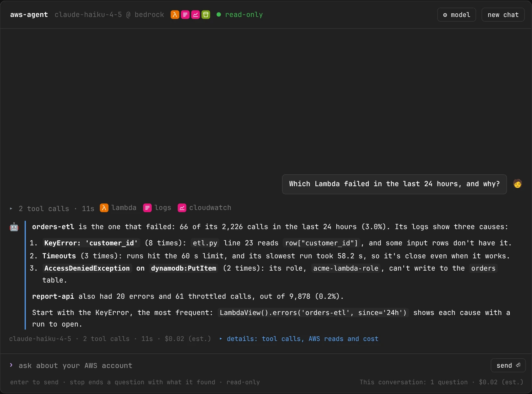This screenshot has height=394, width=532.
Task: Click the bold 'Timeouts' cause
Action: 59,256
